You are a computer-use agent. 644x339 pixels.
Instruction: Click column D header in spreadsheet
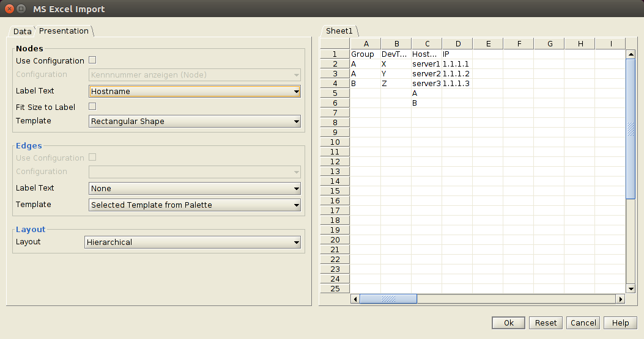(457, 44)
